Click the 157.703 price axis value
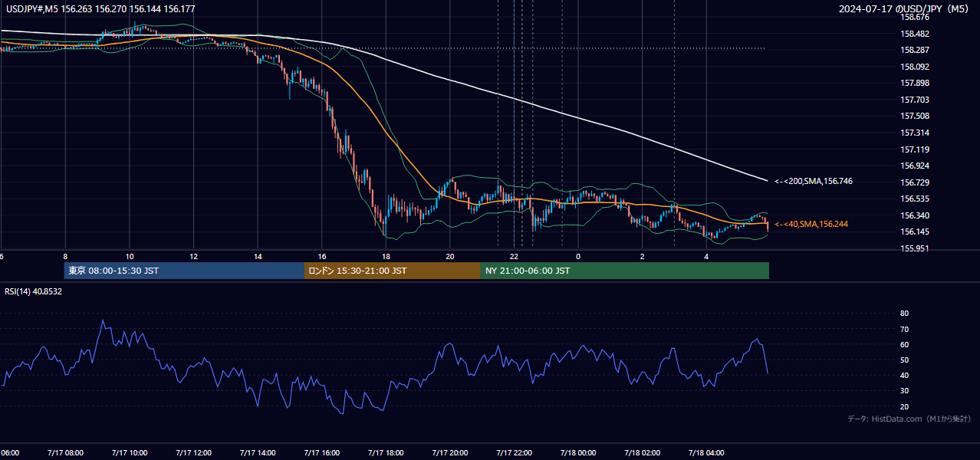The height and width of the screenshot is (460, 980). pos(915,100)
